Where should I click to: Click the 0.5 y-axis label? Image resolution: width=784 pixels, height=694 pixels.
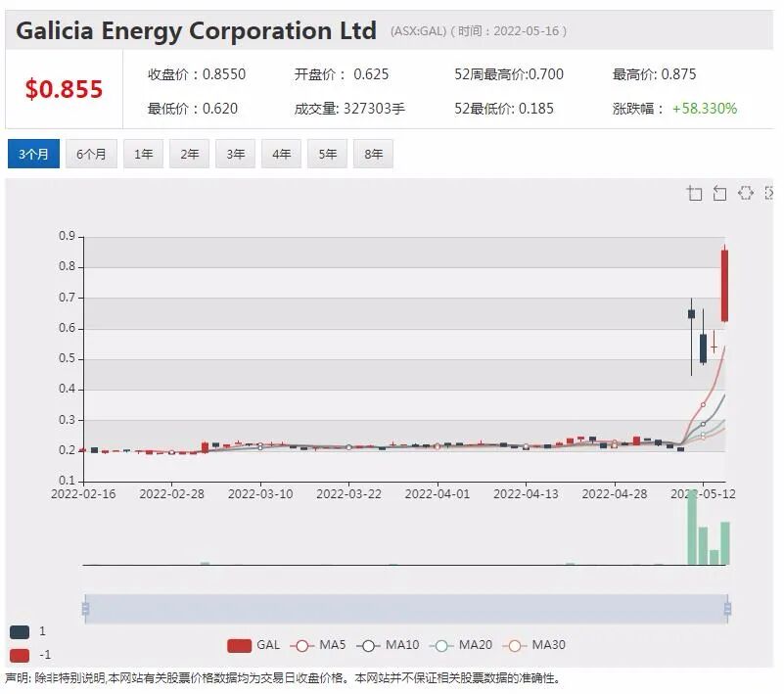click(67, 358)
